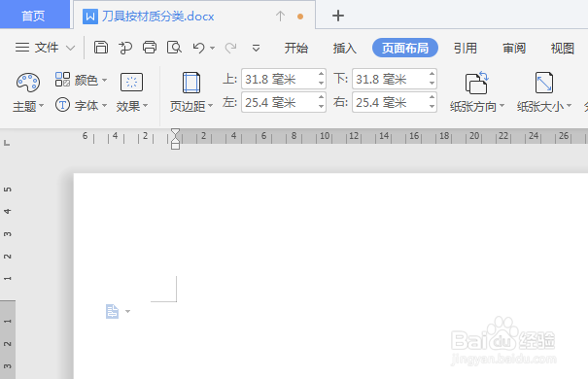Click the Print icon
Image resolution: width=588 pixels, height=379 pixels.
pos(150,48)
